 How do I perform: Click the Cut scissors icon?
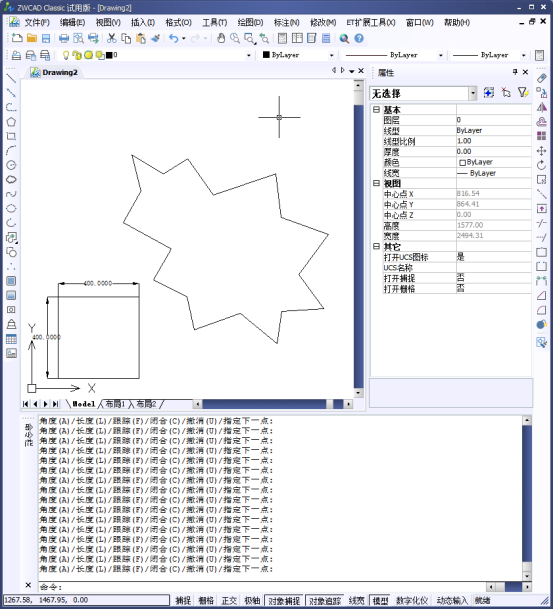tap(112, 38)
